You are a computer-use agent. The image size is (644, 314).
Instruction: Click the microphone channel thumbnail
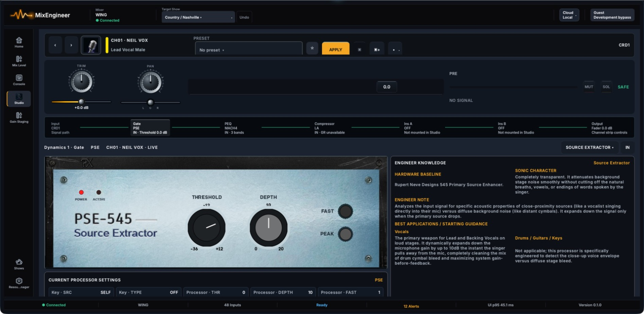coord(91,45)
